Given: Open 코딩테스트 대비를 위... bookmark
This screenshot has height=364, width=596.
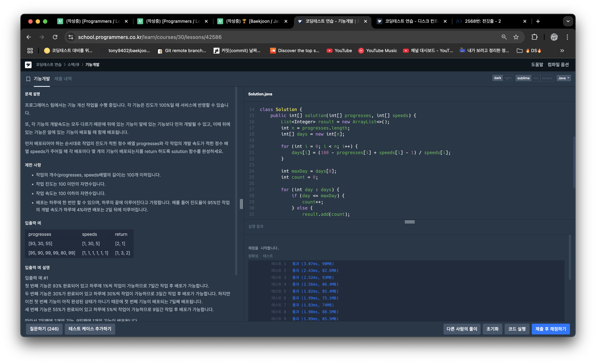Looking at the screenshot, I should coord(68,51).
